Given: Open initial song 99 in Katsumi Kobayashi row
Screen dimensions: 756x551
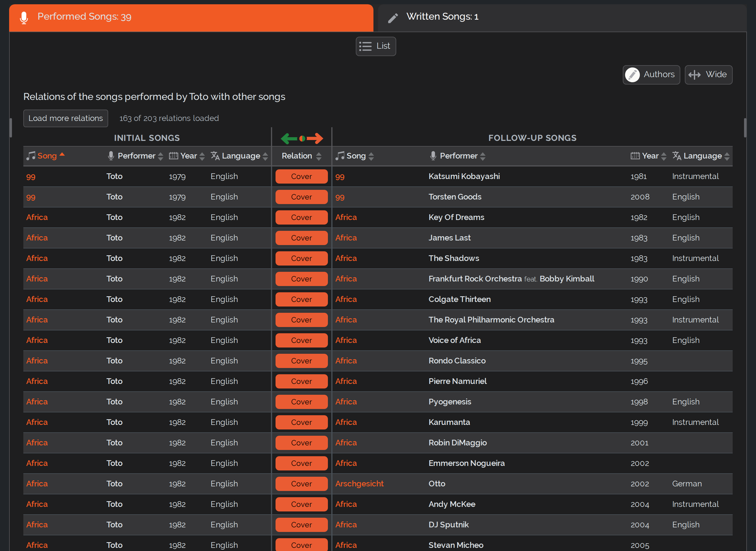Looking at the screenshot, I should point(31,177).
